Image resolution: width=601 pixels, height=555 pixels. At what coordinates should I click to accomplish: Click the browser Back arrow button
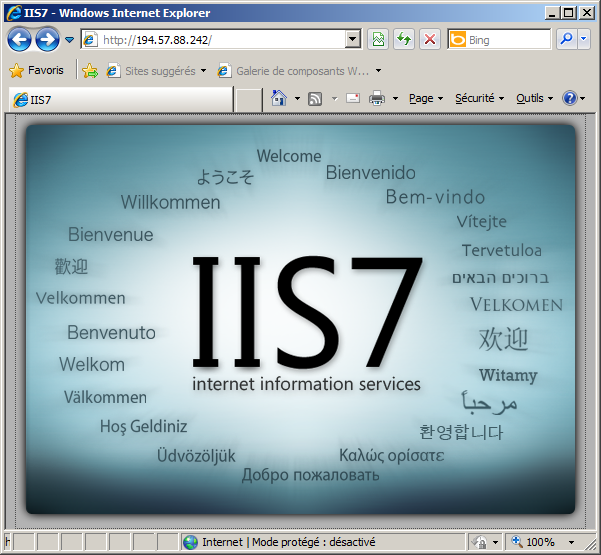20,40
